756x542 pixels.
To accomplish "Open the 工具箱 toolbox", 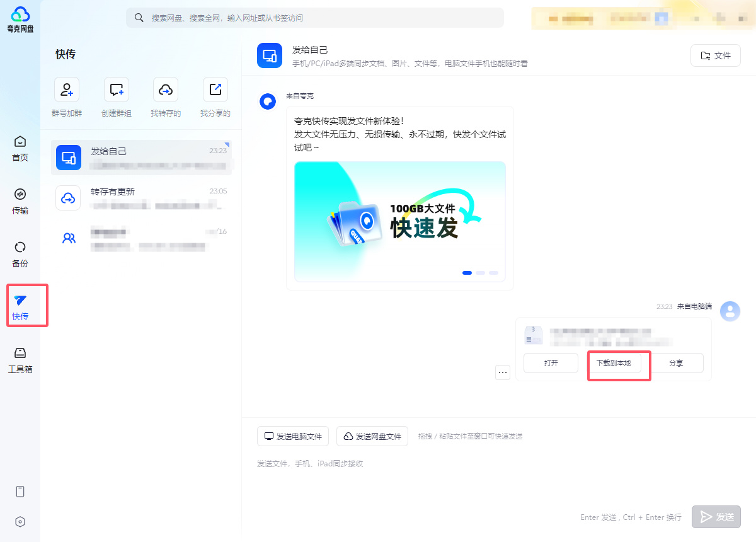I will [x=20, y=360].
